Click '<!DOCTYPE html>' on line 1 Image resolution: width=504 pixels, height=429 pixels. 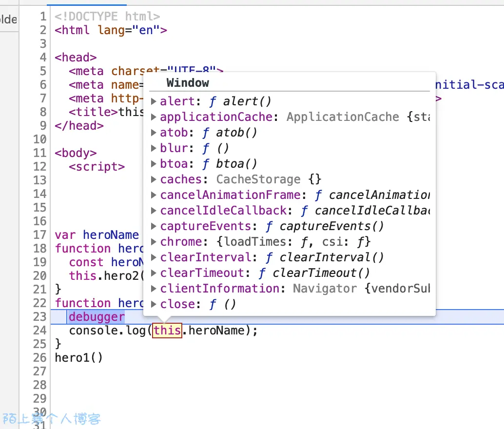[107, 17]
